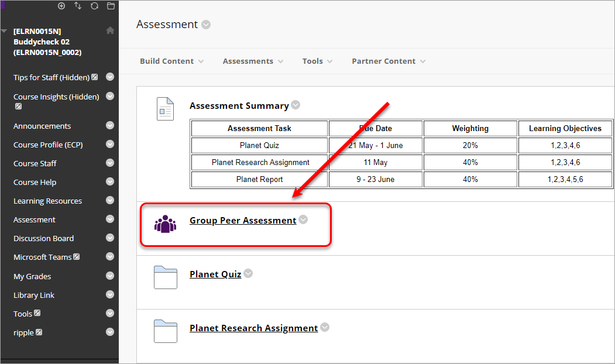The image size is (615, 364).
Task: Open options chevron for sidebar Assessment item
Action: pyautogui.click(x=110, y=219)
